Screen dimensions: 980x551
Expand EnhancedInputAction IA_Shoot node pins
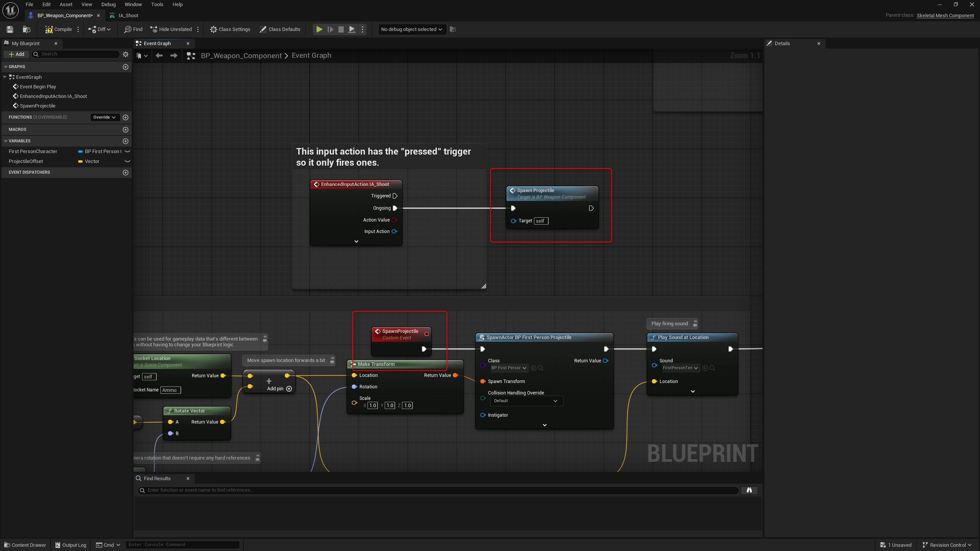click(x=356, y=241)
